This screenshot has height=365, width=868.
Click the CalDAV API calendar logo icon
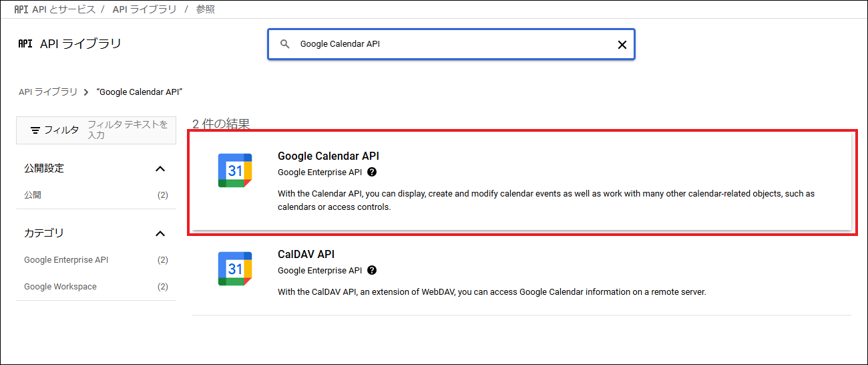click(235, 269)
